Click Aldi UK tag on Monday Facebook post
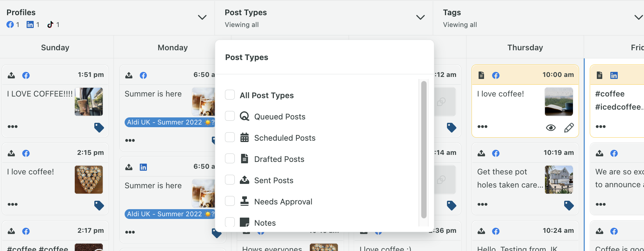Screen dimensions: 644x251 (170, 122)
